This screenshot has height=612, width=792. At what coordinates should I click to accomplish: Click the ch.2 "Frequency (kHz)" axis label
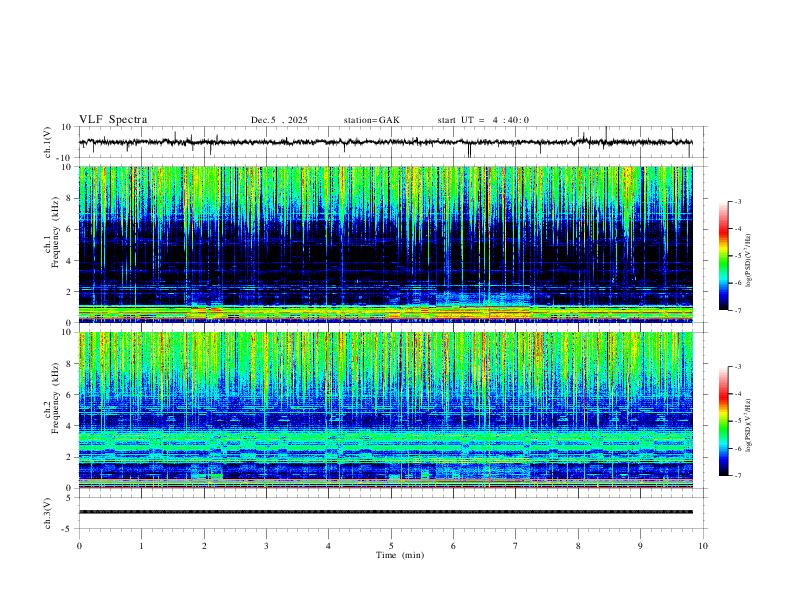coord(55,399)
